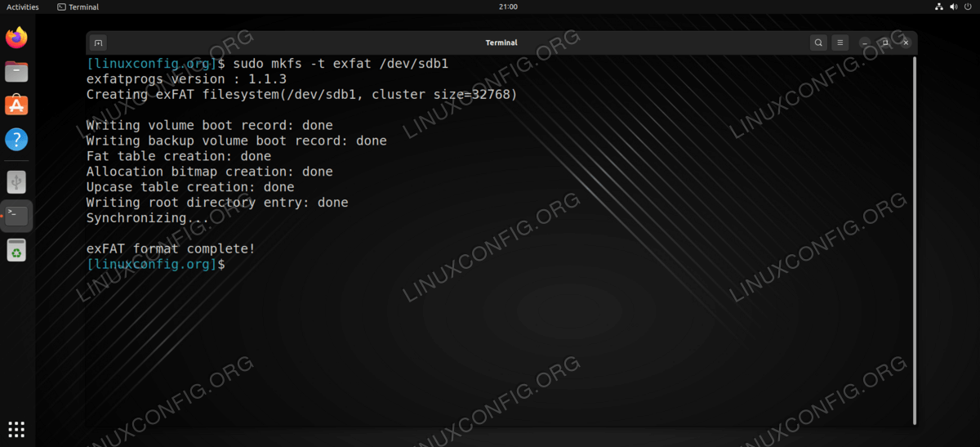This screenshot has width=980, height=447.
Task: Click the Terminal search button
Action: coord(818,42)
